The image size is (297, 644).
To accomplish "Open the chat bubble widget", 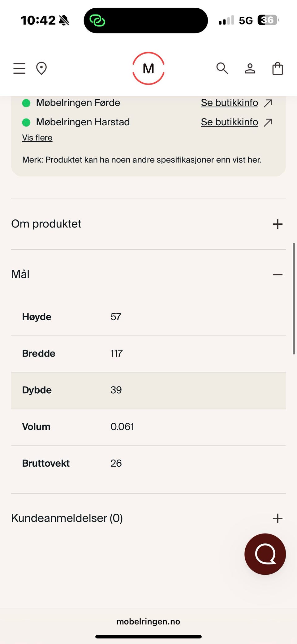I will [265, 554].
